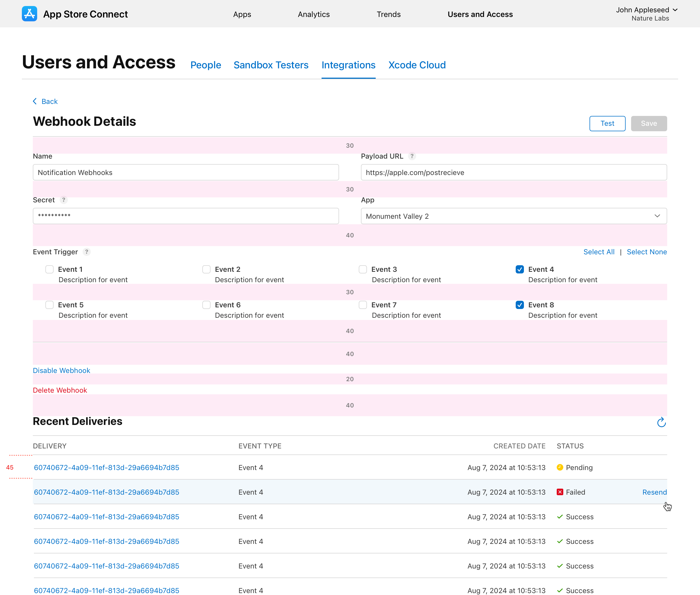Image resolution: width=700 pixels, height=595 pixels.
Task: Switch to the Sandbox Testers tab
Action: [x=271, y=65]
